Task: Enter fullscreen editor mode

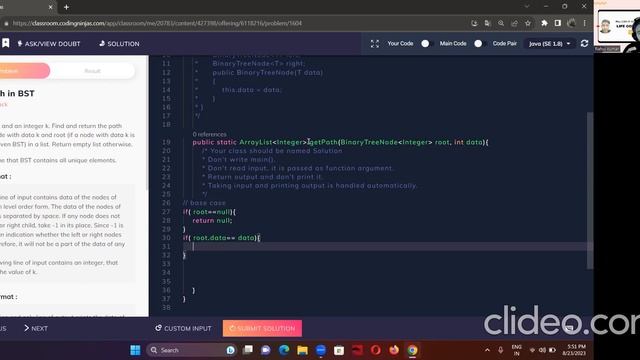Action: tap(375, 44)
